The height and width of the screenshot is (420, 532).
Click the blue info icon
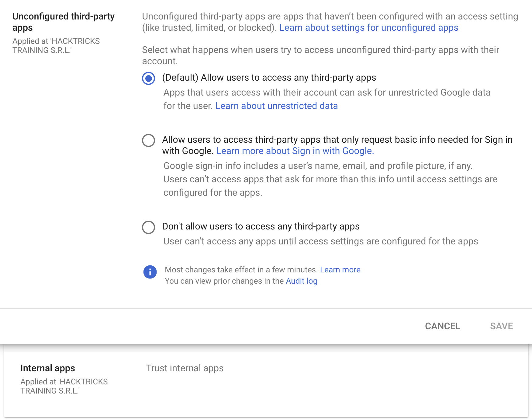coord(150,272)
